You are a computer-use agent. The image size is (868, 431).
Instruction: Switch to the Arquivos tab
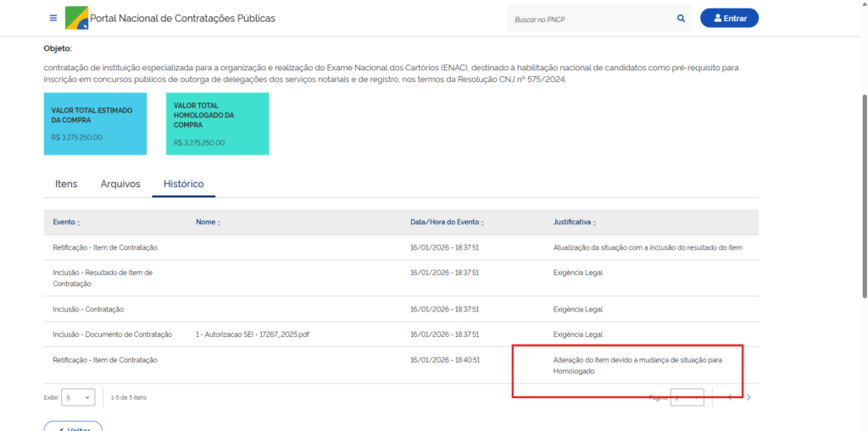click(x=120, y=184)
